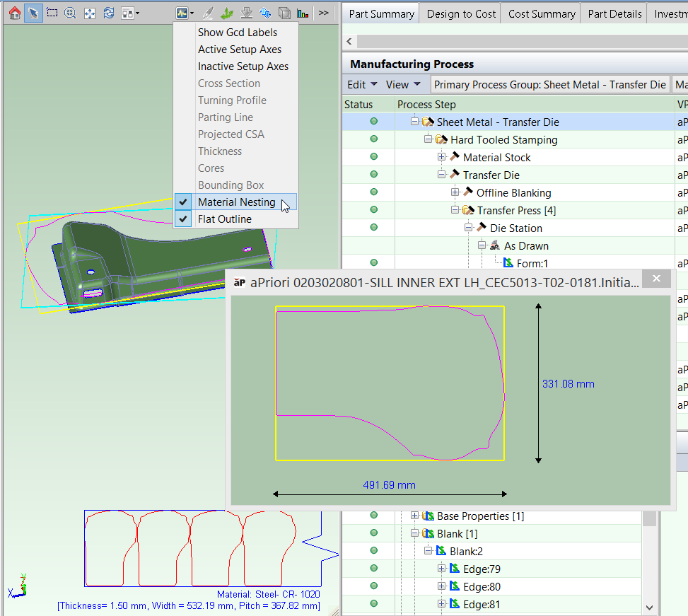This screenshot has height=616, width=688.
Task: Select Edge:80 in the tree
Action: coord(484,586)
